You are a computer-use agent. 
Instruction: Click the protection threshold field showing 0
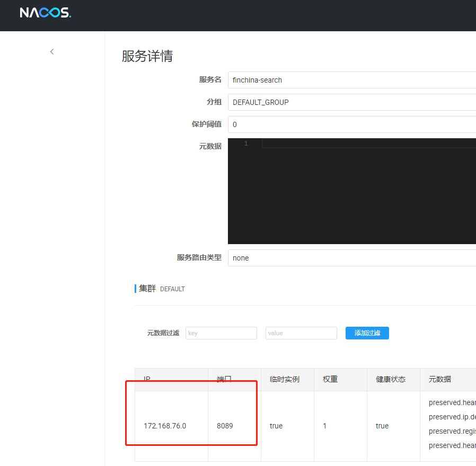click(x=352, y=124)
